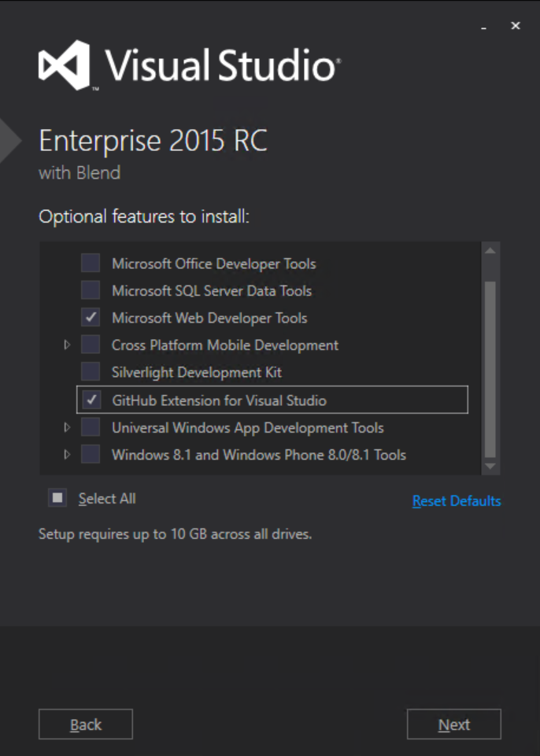Enable Silverlight Development Kit option

tap(91, 372)
